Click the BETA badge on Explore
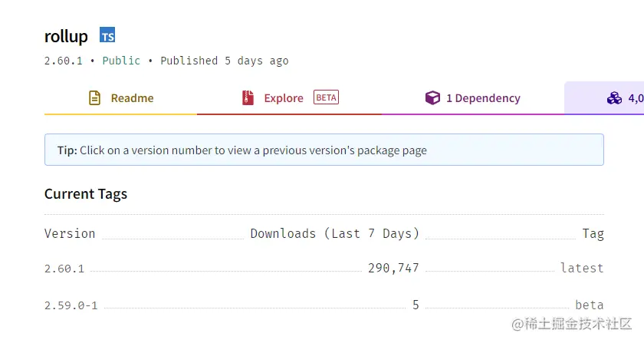The height and width of the screenshot is (343, 644). pos(326,97)
